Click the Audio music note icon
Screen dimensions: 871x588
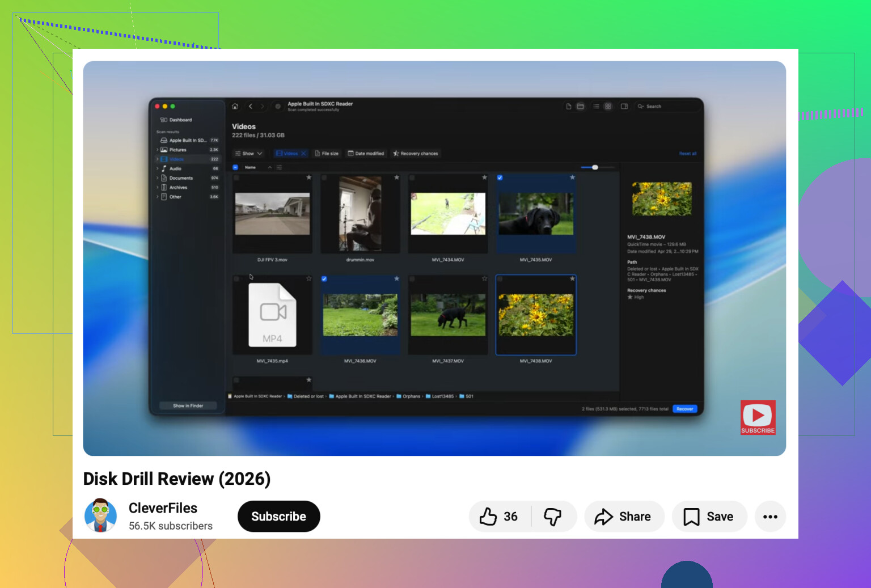(164, 168)
